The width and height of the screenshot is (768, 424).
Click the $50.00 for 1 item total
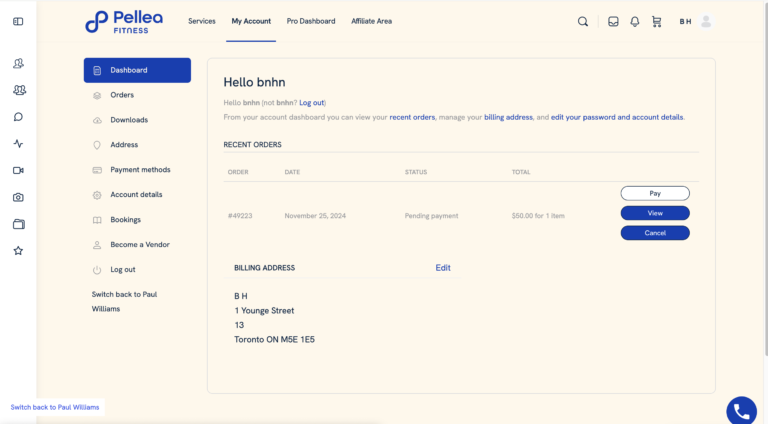click(538, 216)
